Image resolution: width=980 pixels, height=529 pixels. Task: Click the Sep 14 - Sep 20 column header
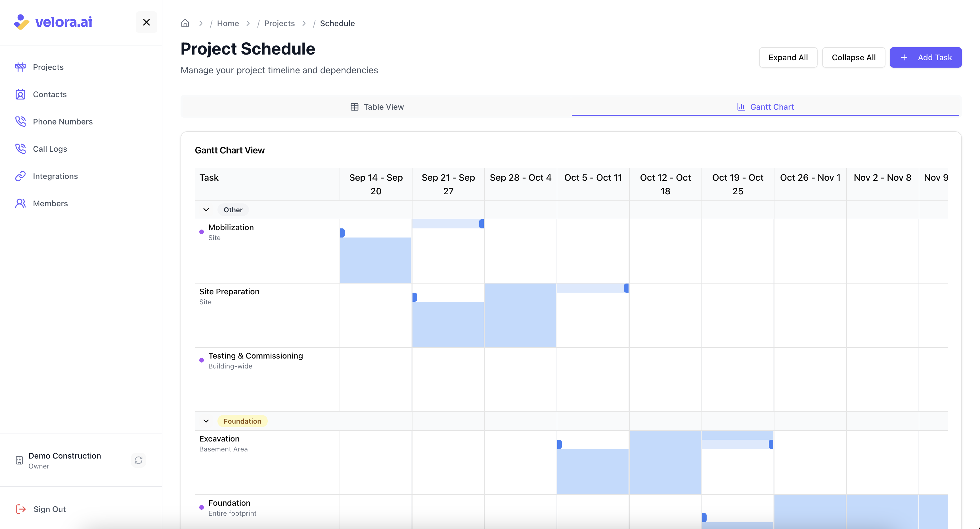coord(376,184)
